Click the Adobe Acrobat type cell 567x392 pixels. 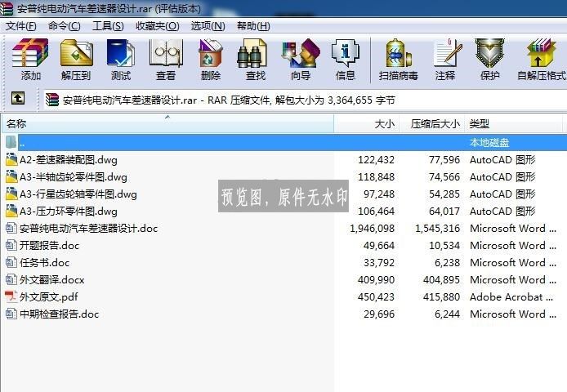click(511, 297)
